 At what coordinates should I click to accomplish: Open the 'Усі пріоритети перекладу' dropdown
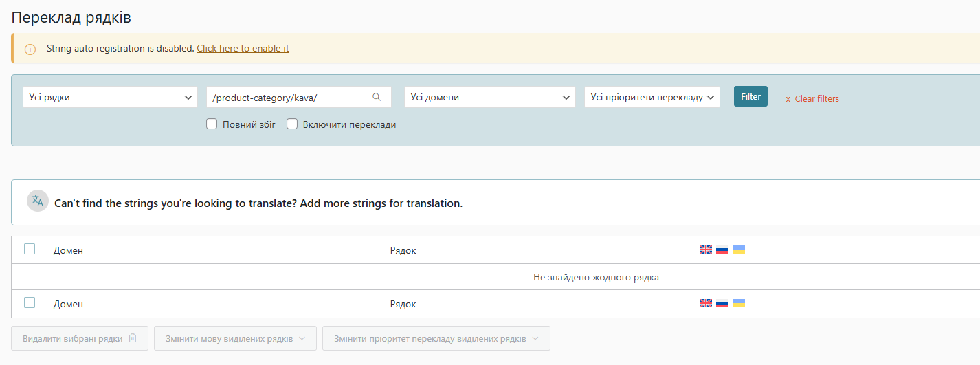point(652,97)
